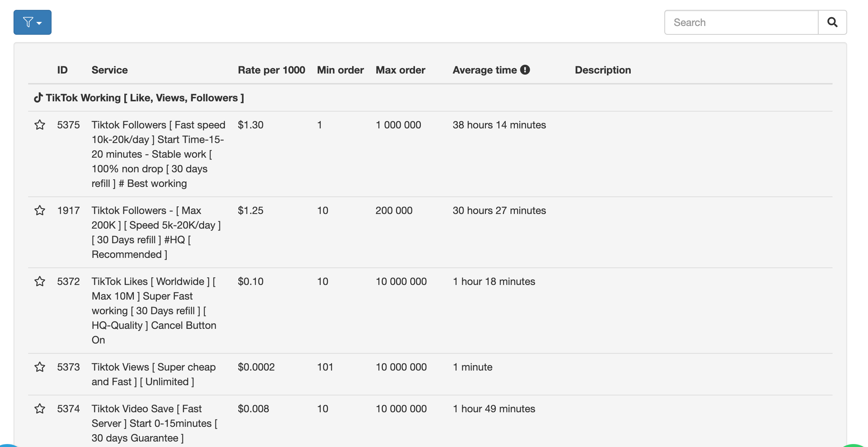Toggle the favorite star for service 5372
Screen dimensions: 868x447
pyautogui.click(x=39, y=282)
